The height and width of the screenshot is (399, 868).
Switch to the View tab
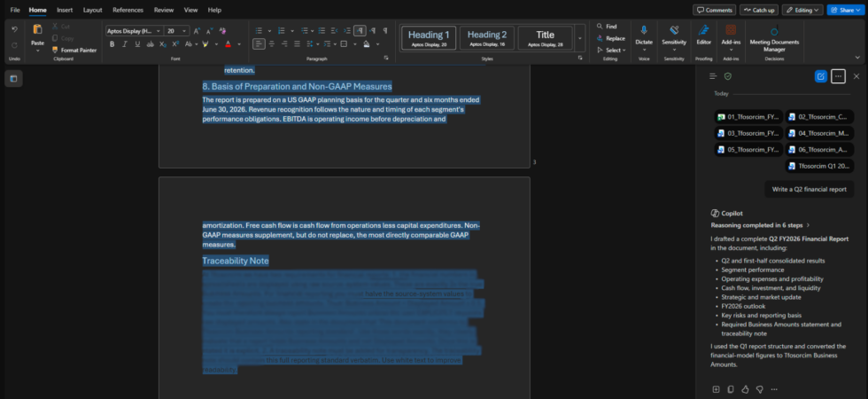point(190,10)
